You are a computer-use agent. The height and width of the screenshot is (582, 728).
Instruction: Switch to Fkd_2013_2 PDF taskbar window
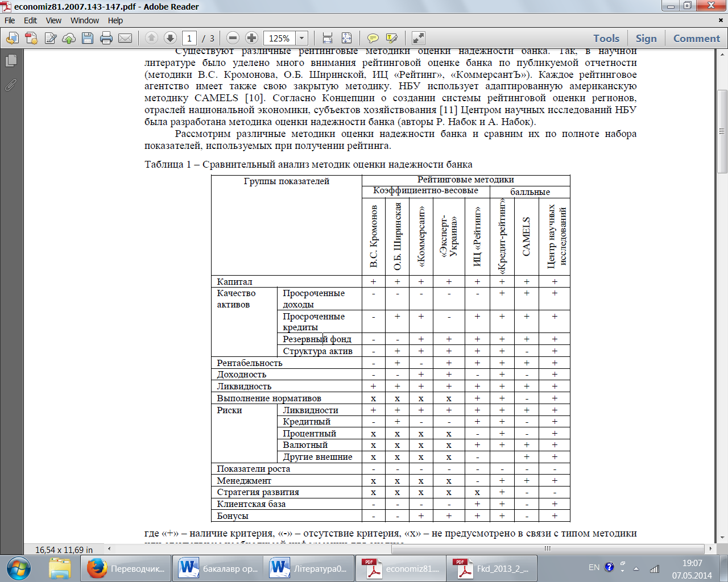(x=492, y=568)
